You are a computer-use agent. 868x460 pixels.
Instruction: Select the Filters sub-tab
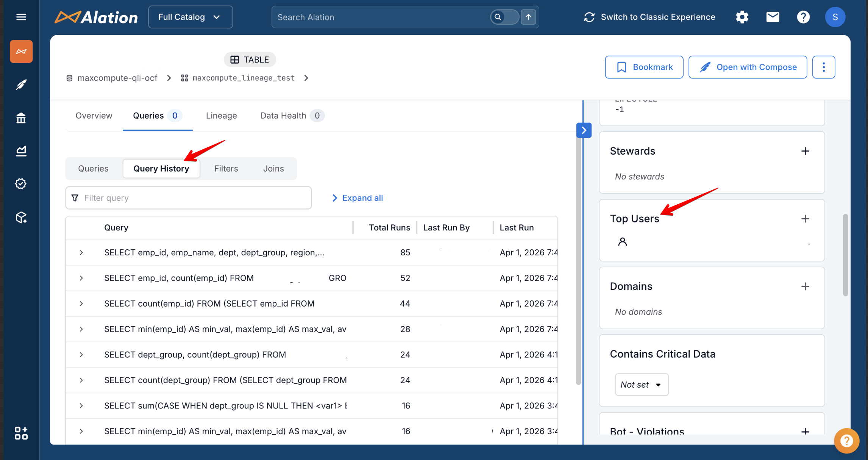pyautogui.click(x=226, y=169)
